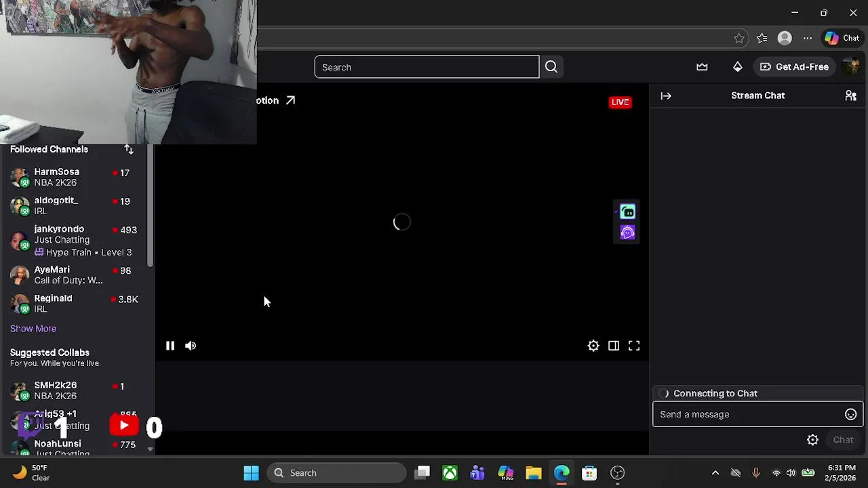
Task: Click Get Ad-Free button
Action: [x=794, y=67]
